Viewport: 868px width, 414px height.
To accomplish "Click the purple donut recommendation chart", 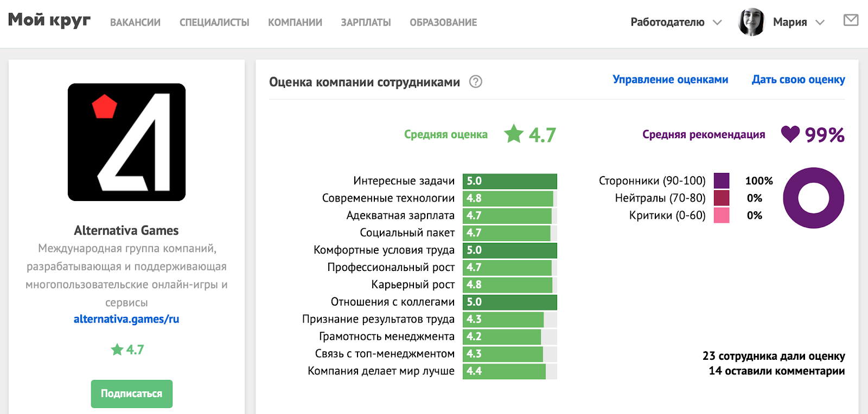I will click(814, 198).
